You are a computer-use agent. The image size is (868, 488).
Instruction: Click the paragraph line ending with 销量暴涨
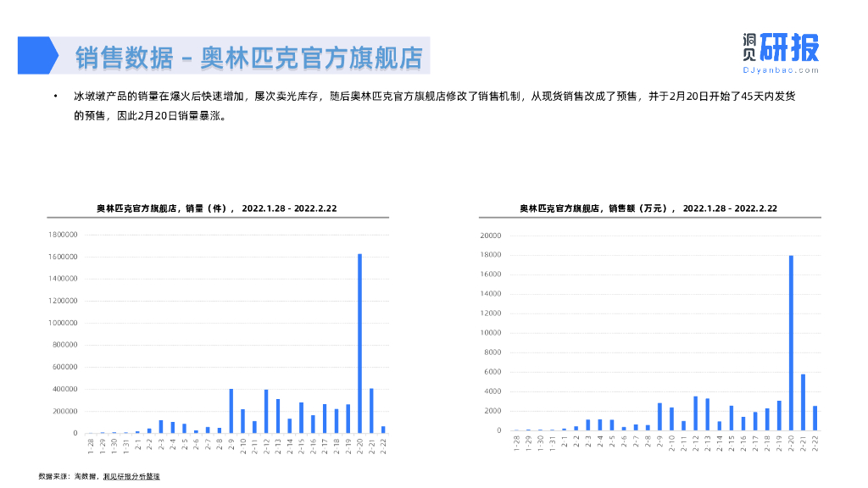[x=150, y=115]
